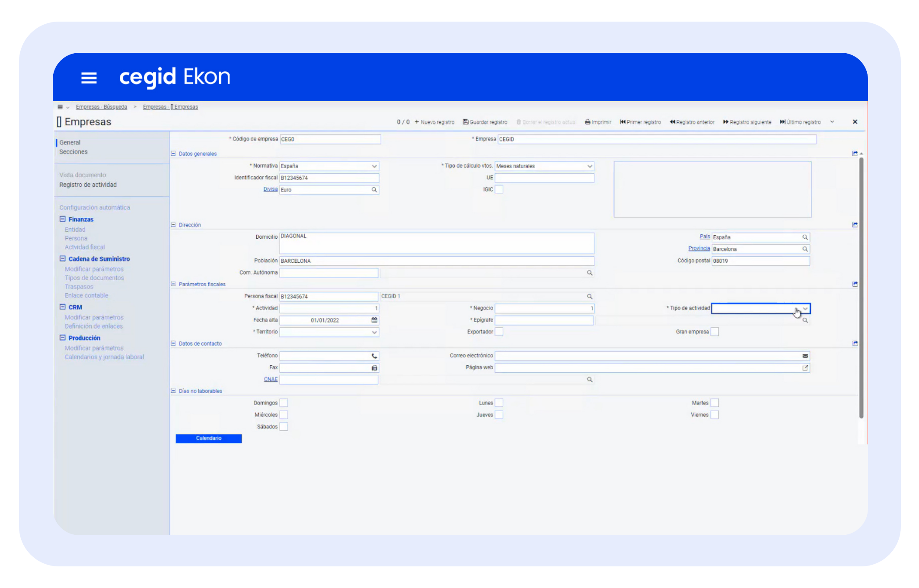Image resolution: width=919 pixels, height=588 pixels.
Task: Click the Correo electrónico envelope icon
Action: (x=805, y=356)
